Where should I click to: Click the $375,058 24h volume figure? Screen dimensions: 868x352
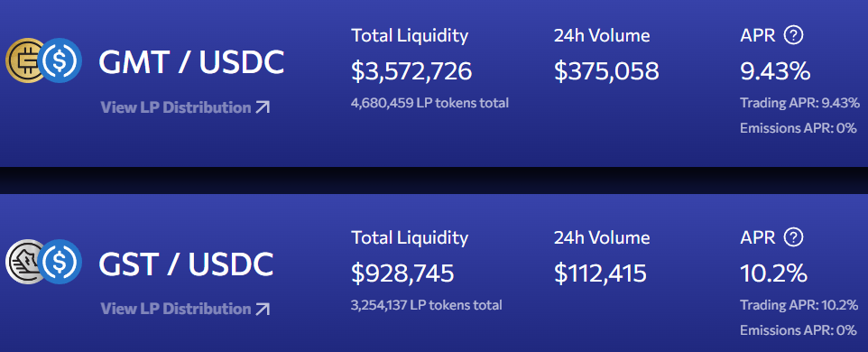point(606,71)
